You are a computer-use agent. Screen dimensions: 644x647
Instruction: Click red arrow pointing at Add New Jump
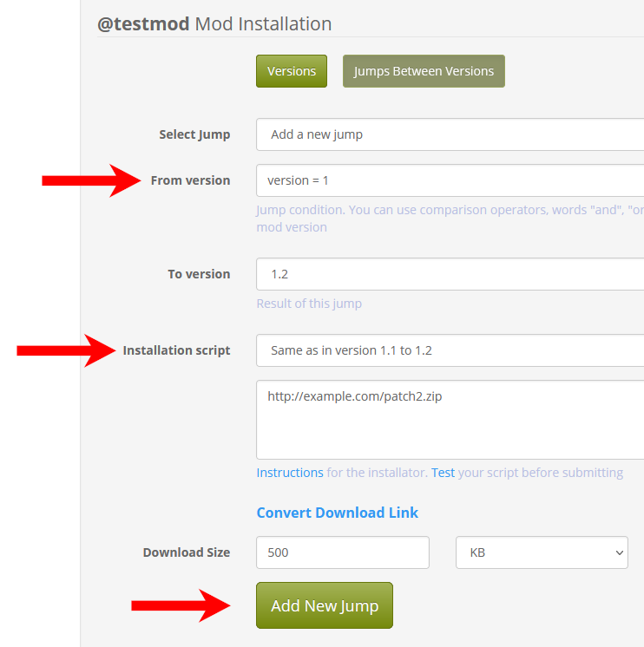(181, 605)
